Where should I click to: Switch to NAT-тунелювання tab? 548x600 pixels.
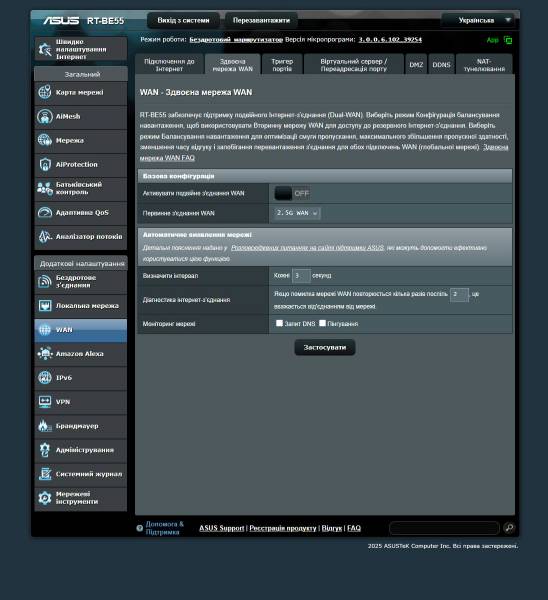click(484, 65)
